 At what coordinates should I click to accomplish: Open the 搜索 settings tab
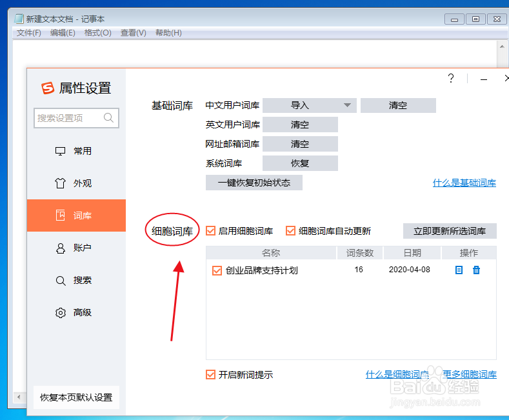pos(76,281)
